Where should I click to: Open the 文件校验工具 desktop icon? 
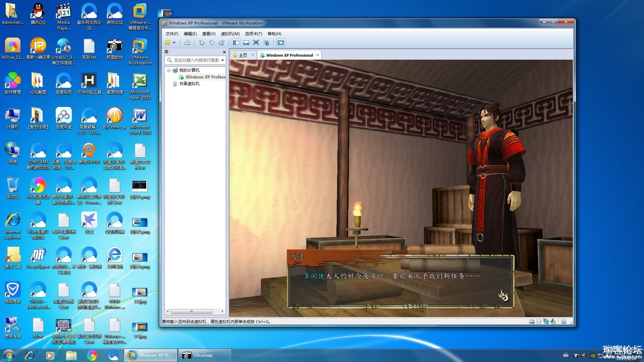[89, 83]
